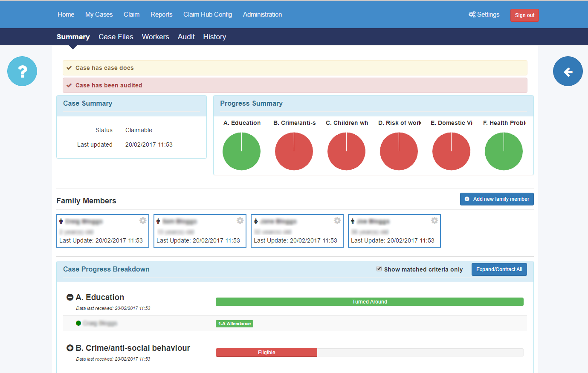This screenshot has height=373, width=588.
Task: Open the Reports menu item
Action: 161,14
